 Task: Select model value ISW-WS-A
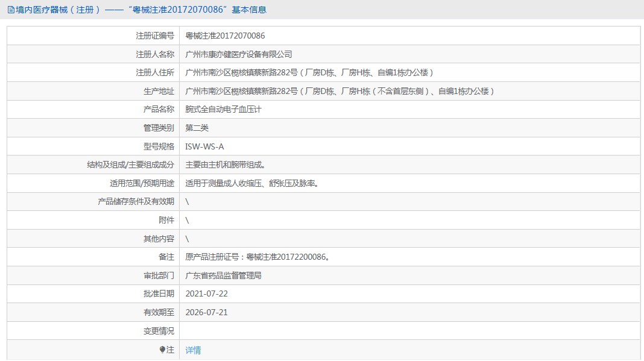pyautogui.click(x=204, y=146)
